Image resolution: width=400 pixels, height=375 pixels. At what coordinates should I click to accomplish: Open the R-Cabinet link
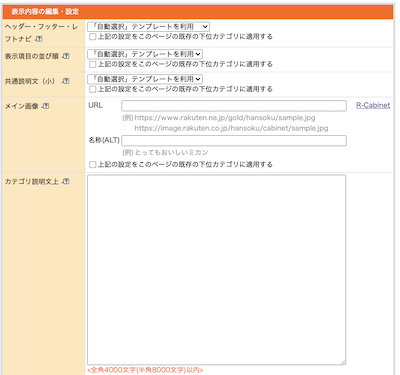point(373,105)
